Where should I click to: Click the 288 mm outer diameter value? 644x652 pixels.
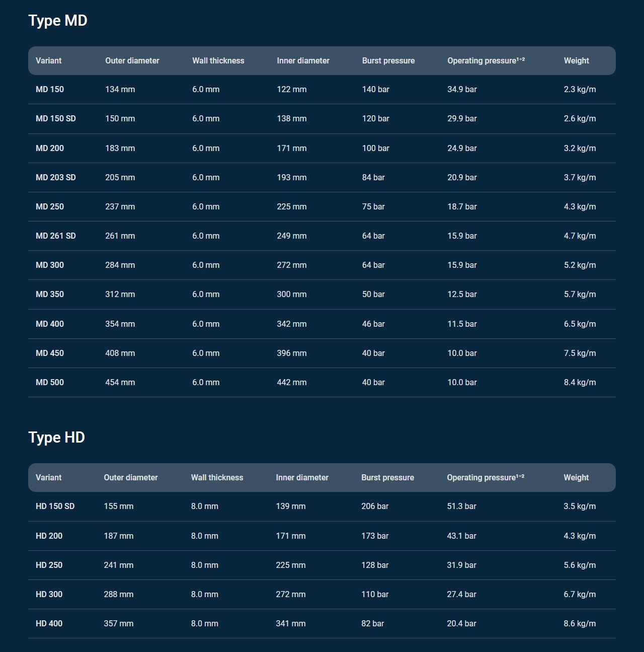(118, 595)
